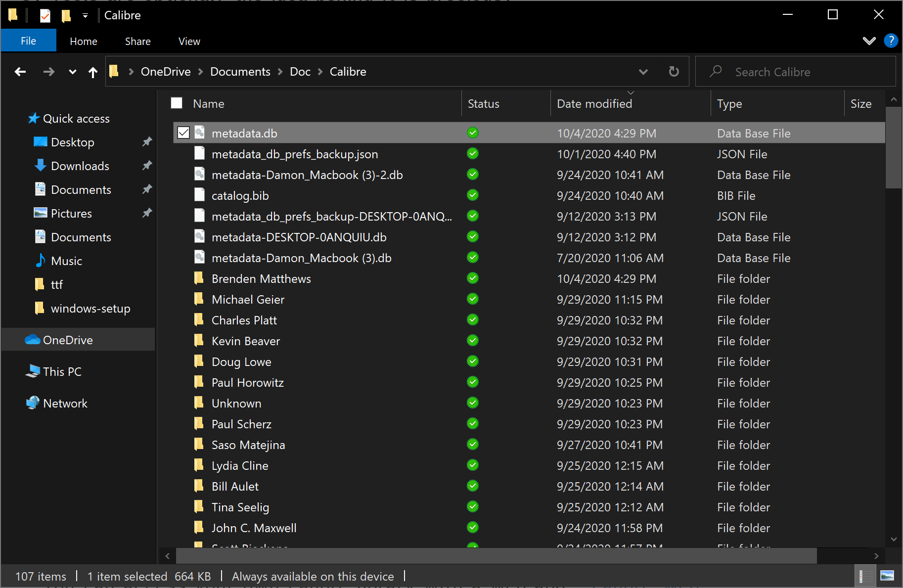The height and width of the screenshot is (588, 903).
Task: Open the Home ribbon tab
Action: point(83,42)
